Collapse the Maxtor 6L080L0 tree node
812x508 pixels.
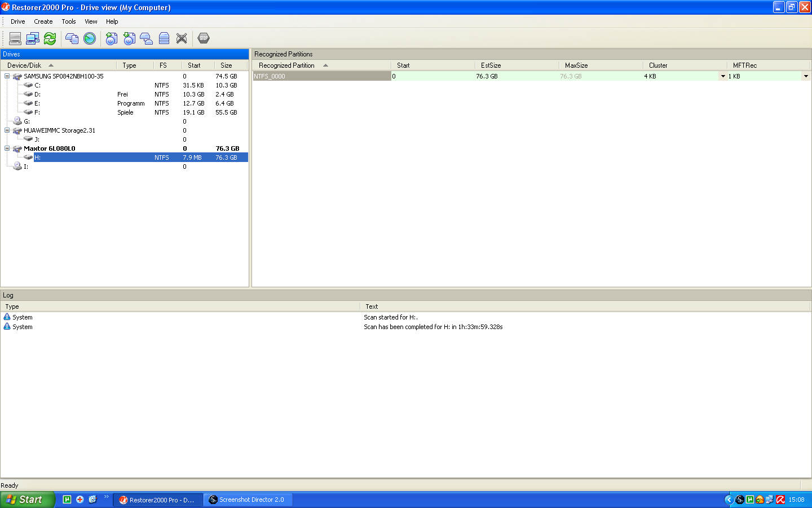click(7, 148)
